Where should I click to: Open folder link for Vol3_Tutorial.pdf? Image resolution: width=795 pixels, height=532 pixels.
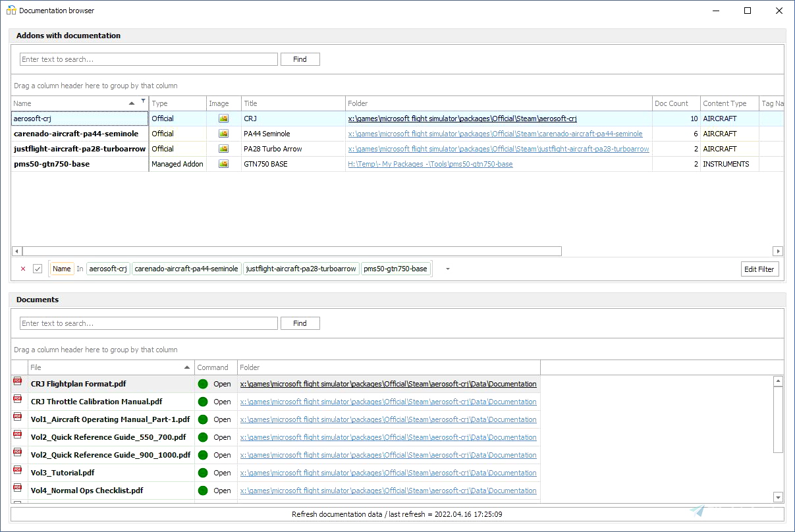pos(388,473)
